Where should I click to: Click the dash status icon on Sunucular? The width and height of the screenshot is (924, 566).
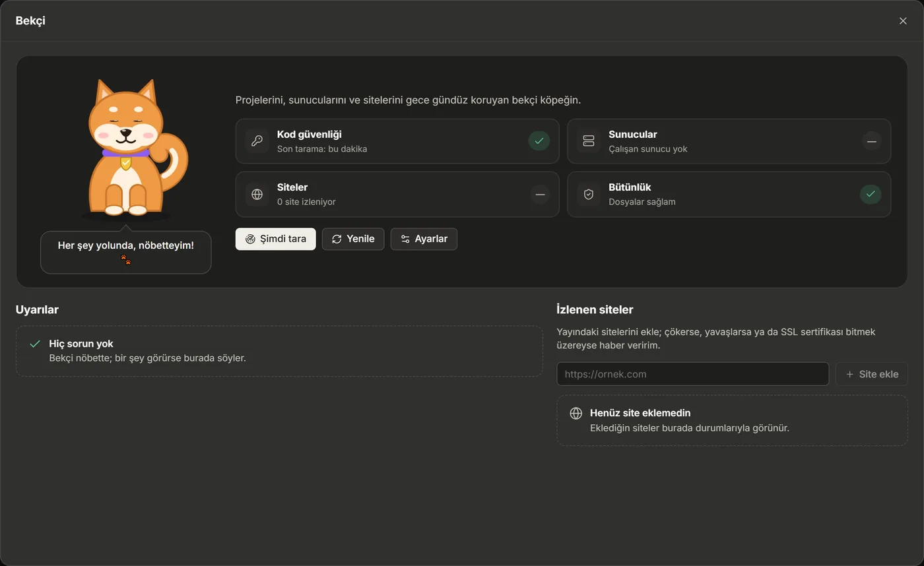click(x=871, y=141)
